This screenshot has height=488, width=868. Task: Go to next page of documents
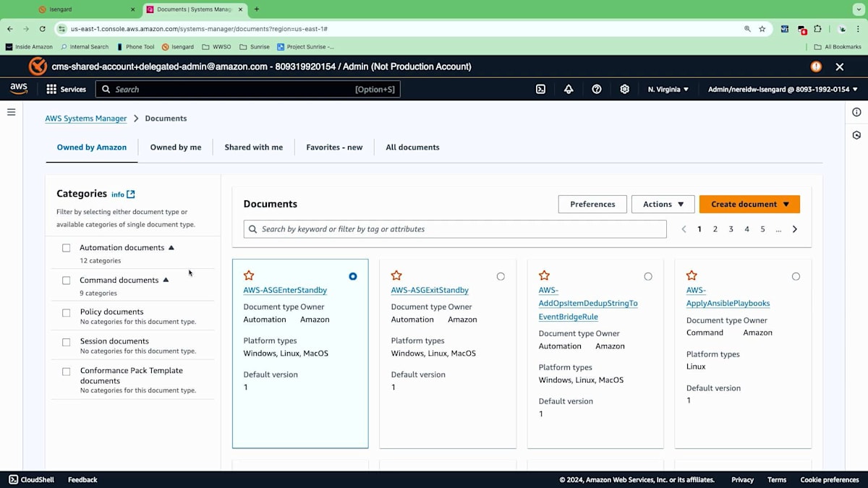pyautogui.click(x=795, y=229)
